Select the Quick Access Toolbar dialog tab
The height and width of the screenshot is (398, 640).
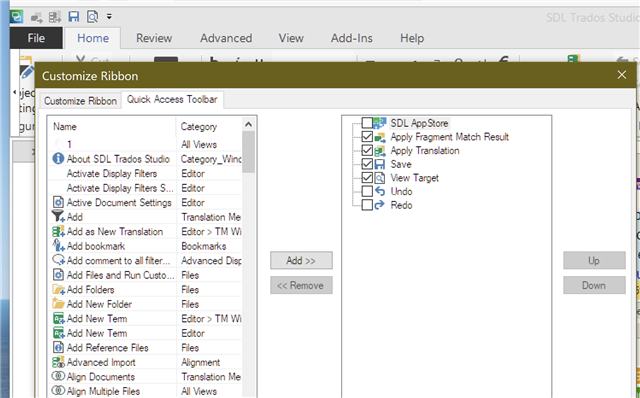click(172, 99)
